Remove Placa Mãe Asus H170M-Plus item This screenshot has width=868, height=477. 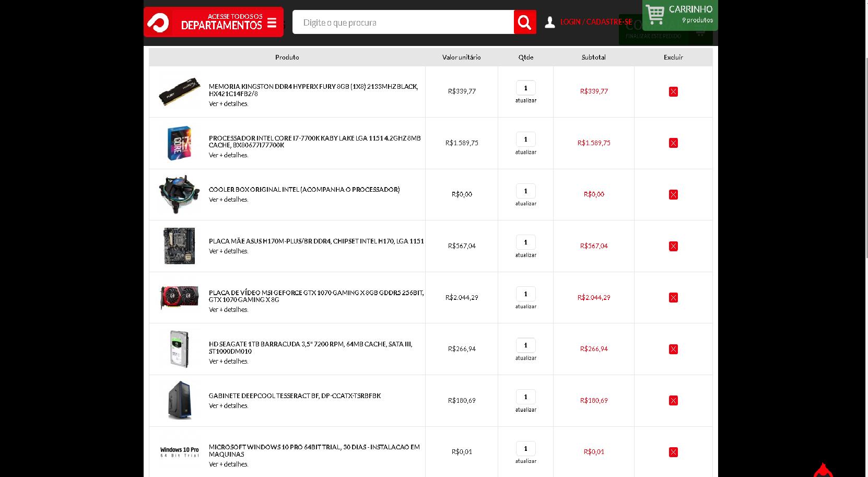673,246
